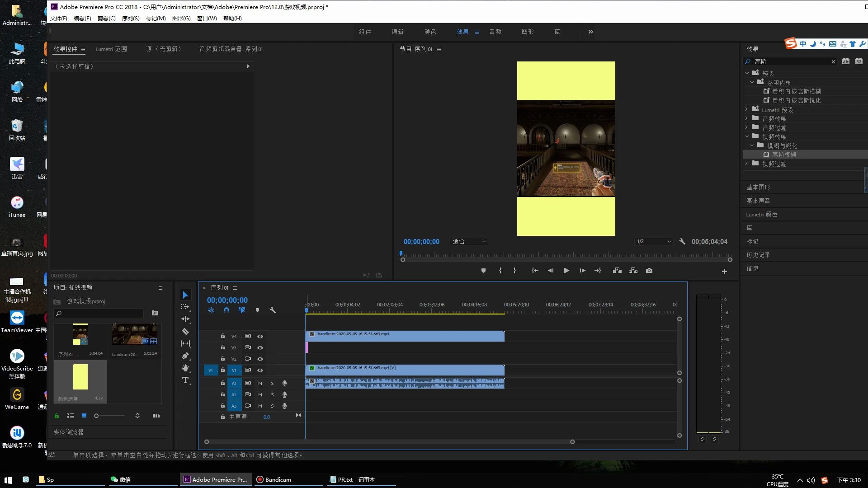
Task: Open the 序列(S) menu
Action: pyautogui.click(x=131, y=19)
